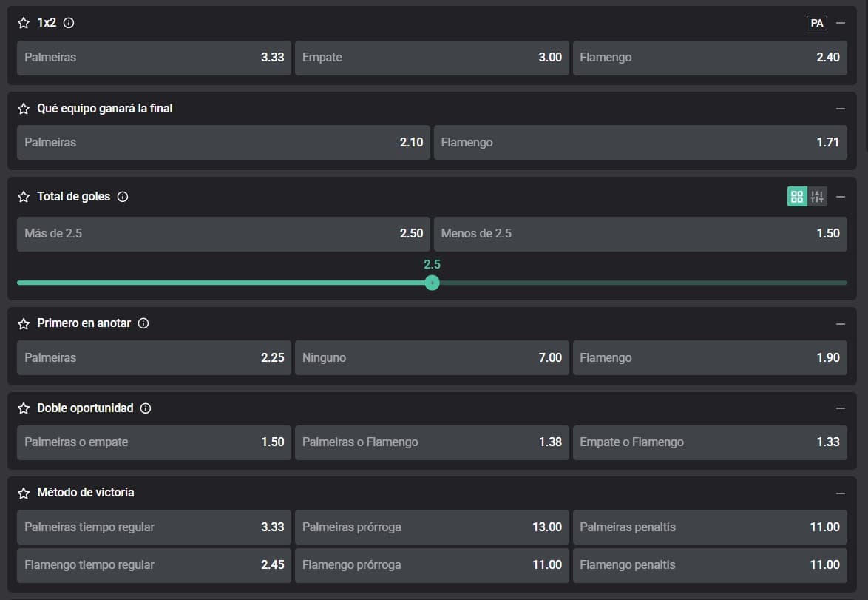Choose Palmeiras prórroga at 13.00
Viewport: 868px width, 600px height.
pos(432,527)
